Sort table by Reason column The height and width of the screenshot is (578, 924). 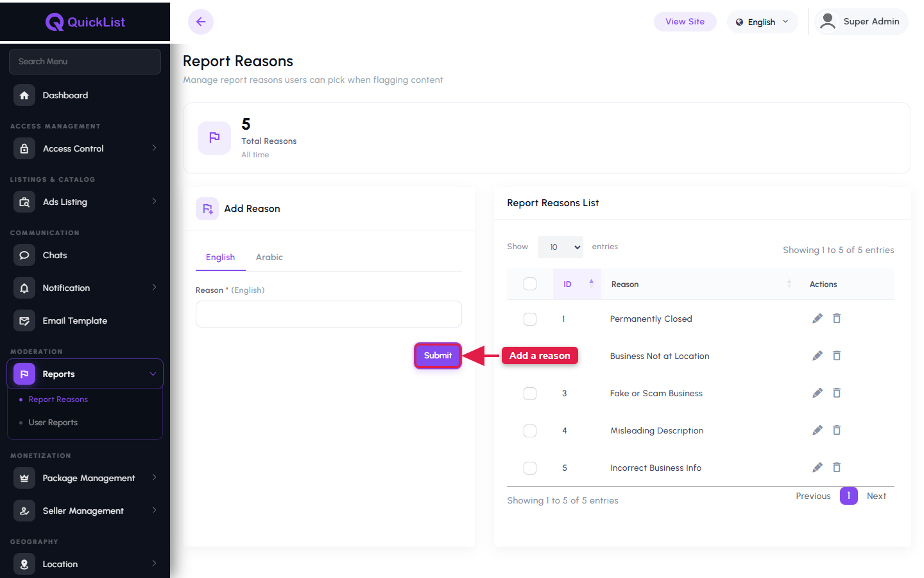tap(699, 284)
